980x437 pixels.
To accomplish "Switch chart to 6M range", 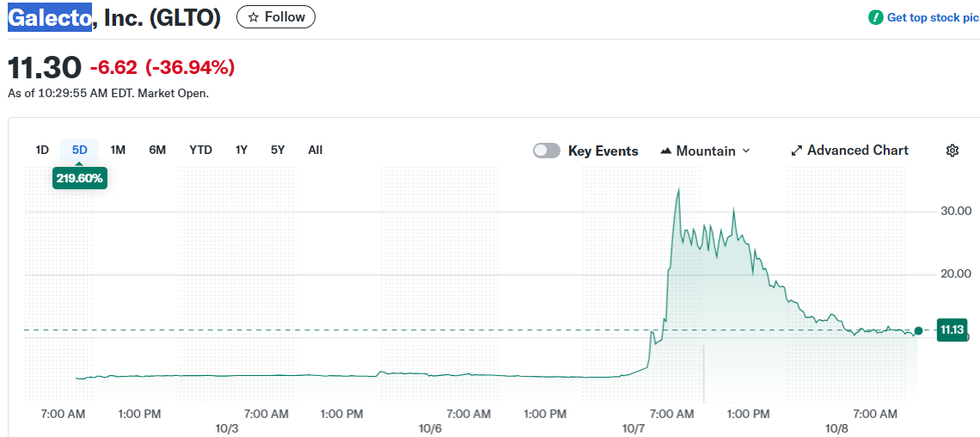I will pyautogui.click(x=157, y=150).
